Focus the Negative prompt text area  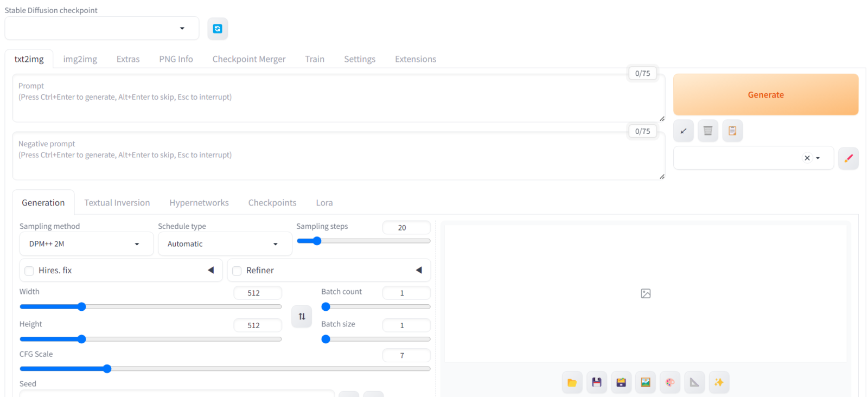(339, 156)
